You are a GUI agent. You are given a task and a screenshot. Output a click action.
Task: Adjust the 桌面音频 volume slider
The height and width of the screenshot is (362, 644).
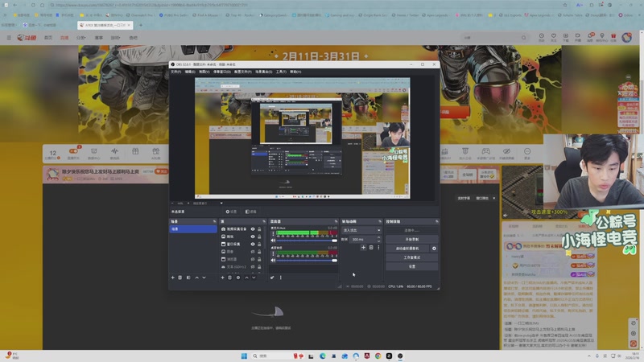tap(307, 260)
